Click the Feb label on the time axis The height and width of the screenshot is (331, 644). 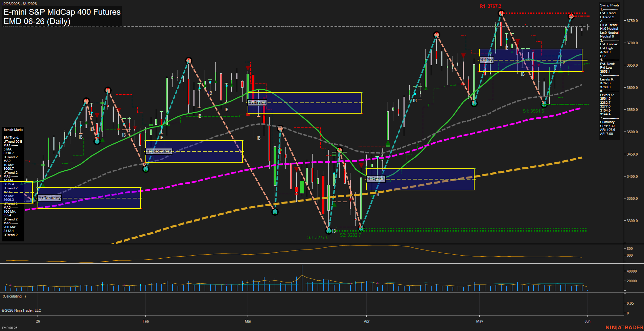pos(146,321)
